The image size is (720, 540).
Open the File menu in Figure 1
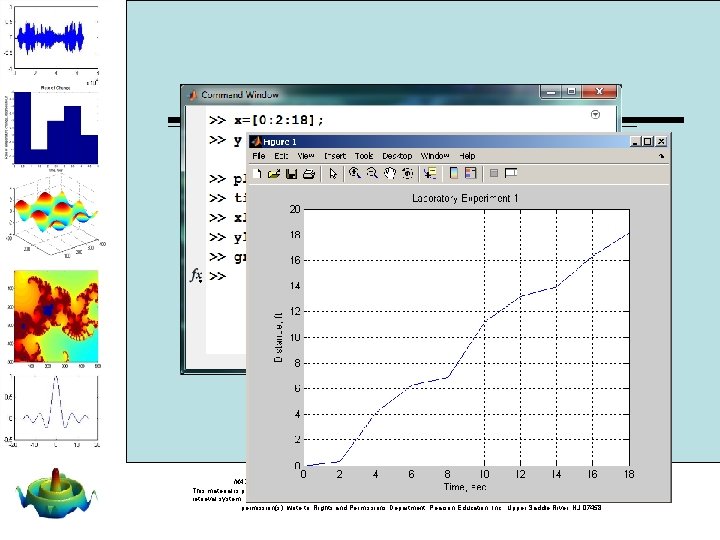pyautogui.click(x=259, y=156)
